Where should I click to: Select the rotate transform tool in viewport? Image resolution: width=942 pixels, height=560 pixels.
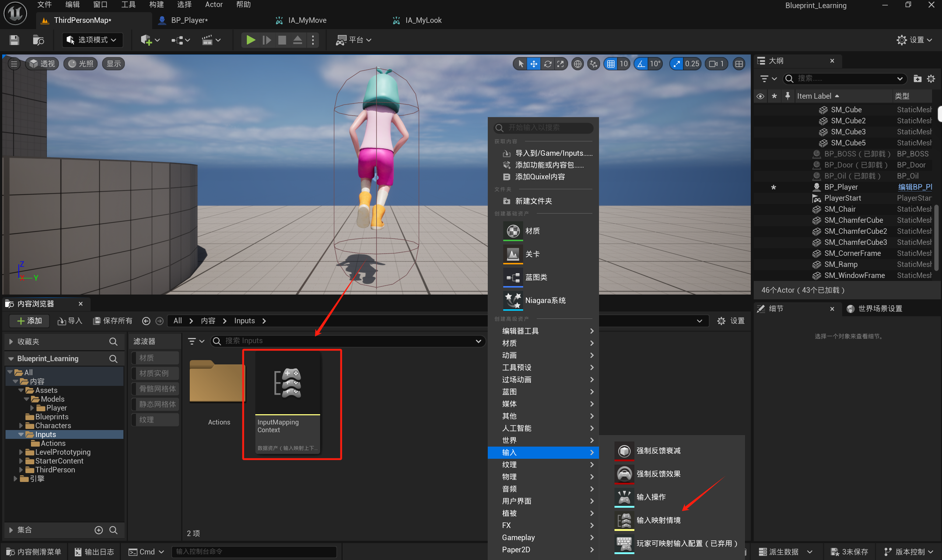pyautogui.click(x=547, y=64)
